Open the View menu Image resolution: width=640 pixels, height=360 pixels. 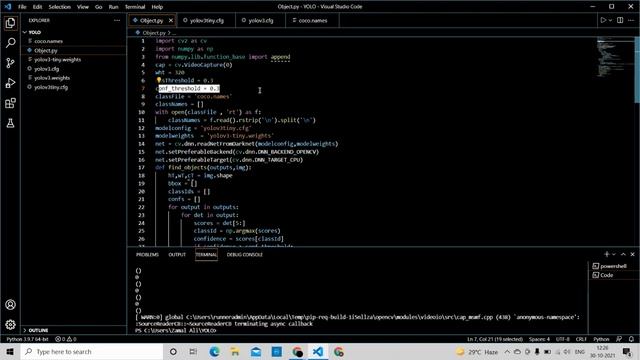(x=82, y=7)
